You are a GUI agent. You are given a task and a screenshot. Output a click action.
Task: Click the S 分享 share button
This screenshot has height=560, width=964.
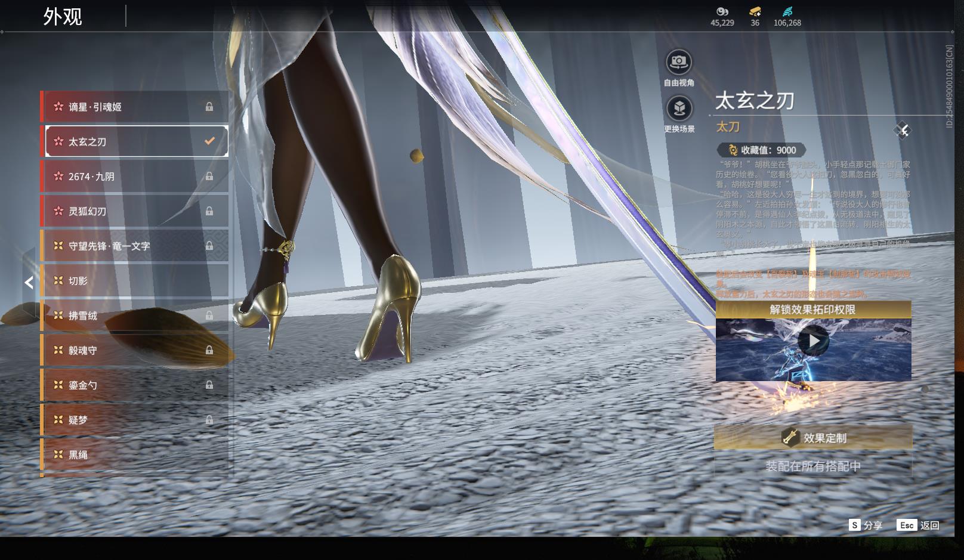[866, 525]
